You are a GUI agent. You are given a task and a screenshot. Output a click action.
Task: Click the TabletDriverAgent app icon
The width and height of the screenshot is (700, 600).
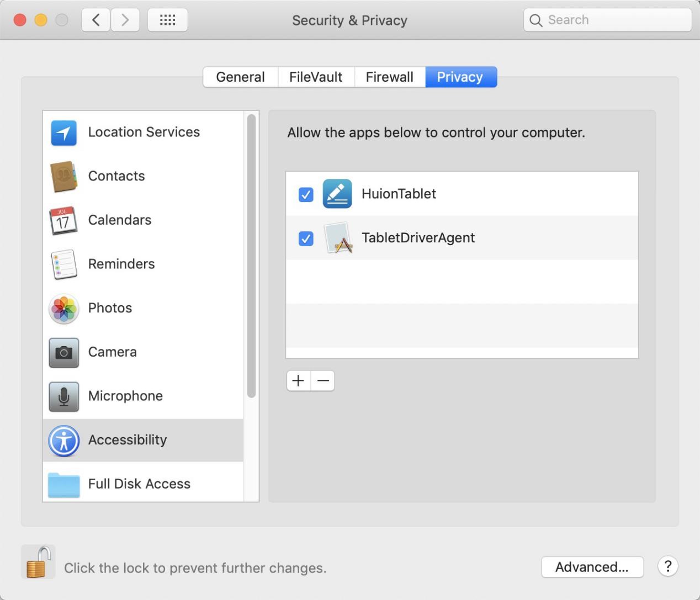click(x=338, y=238)
